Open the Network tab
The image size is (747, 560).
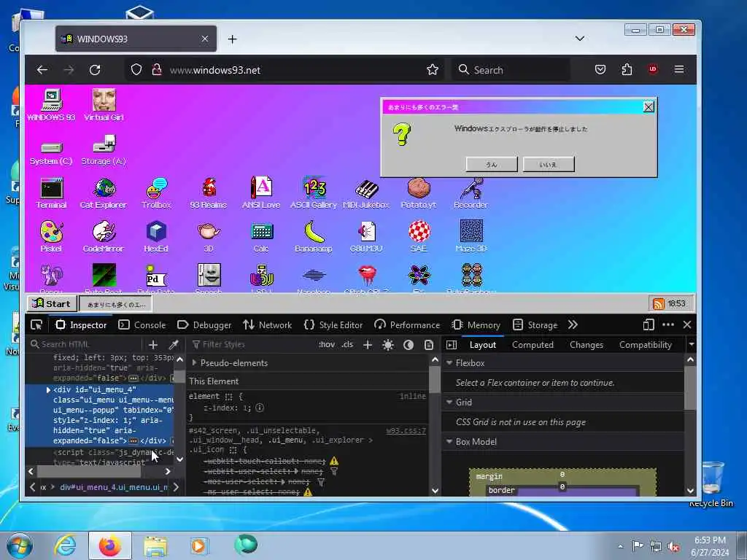pyautogui.click(x=267, y=324)
